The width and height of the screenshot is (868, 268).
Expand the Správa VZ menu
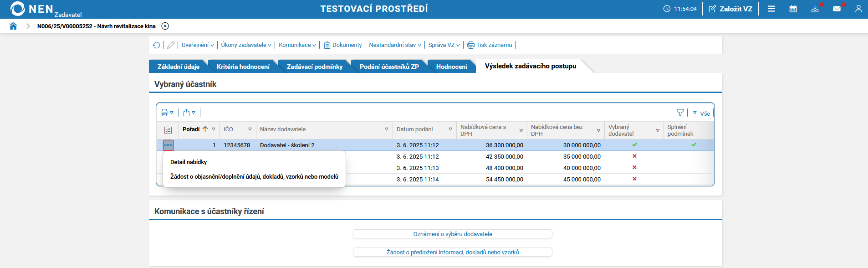[444, 45]
